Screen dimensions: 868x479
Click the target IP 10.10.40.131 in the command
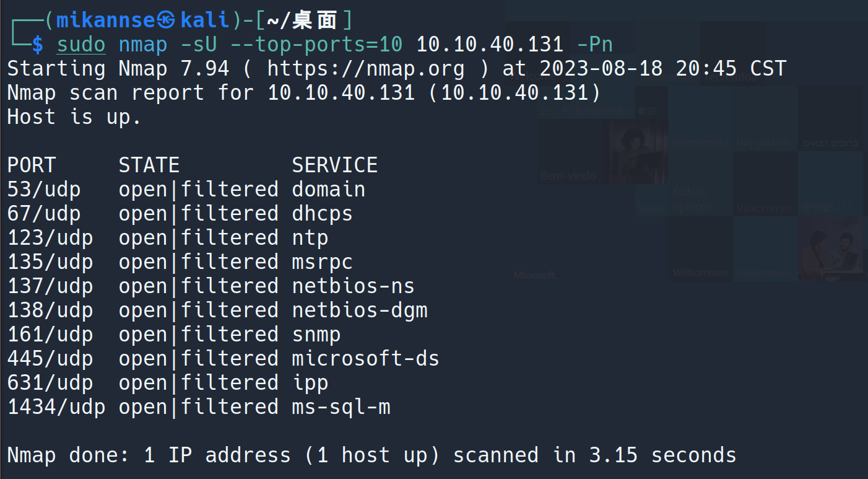pos(490,45)
